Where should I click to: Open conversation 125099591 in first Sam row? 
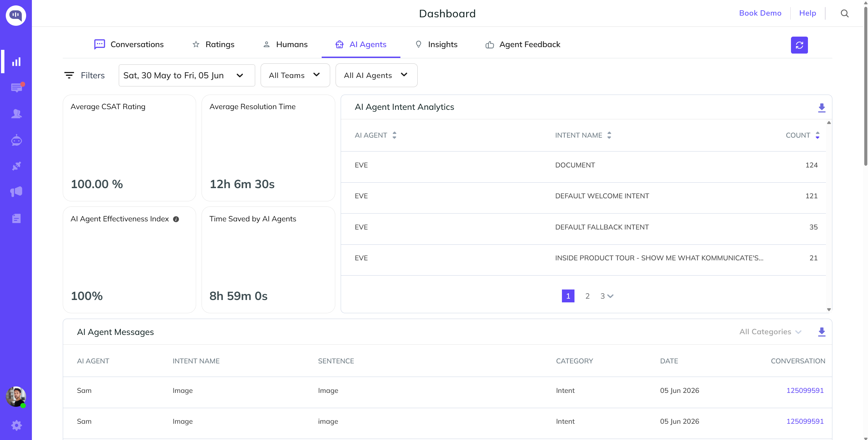tap(805, 391)
